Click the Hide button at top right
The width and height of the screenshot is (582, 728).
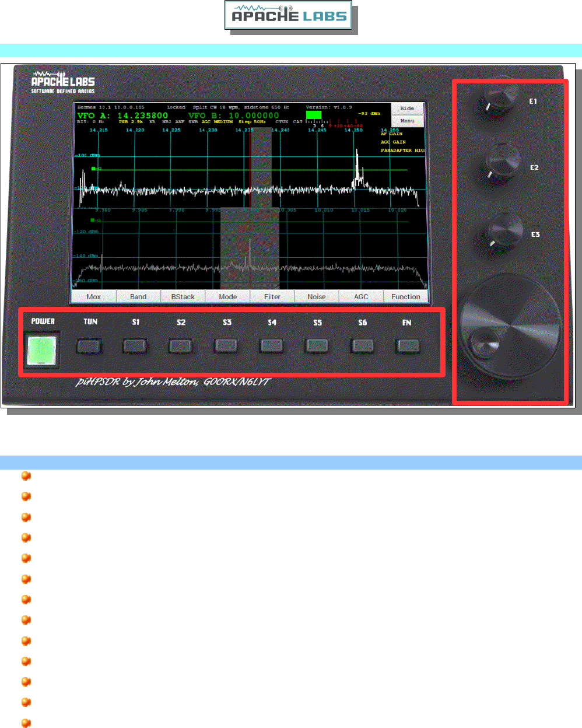tap(407, 108)
